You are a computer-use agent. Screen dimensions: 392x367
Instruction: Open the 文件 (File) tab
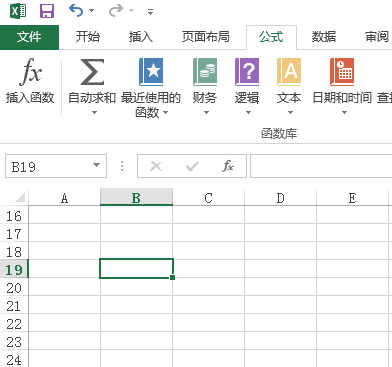[x=29, y=37]
